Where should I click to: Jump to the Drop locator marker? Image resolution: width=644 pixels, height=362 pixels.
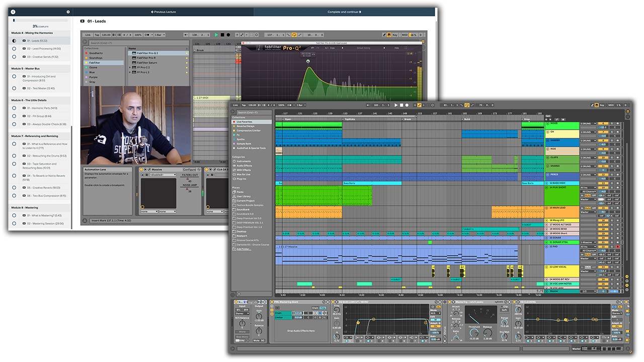click(526, 119)
